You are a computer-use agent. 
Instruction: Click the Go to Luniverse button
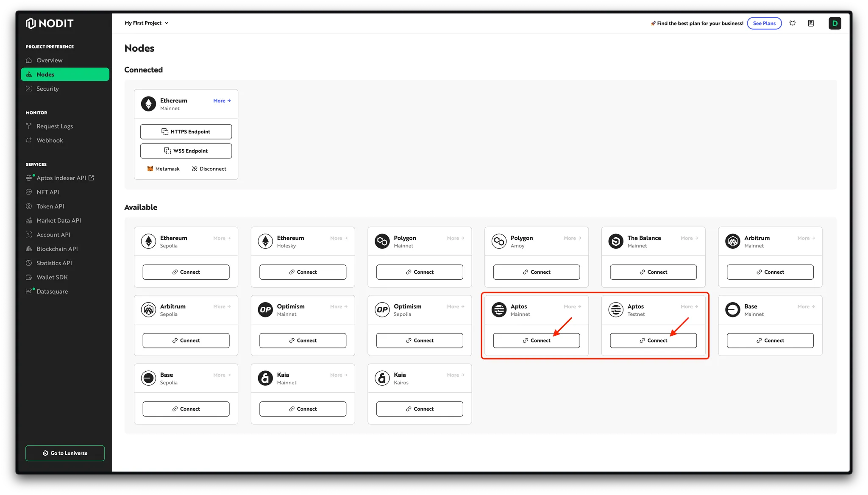(65, 453)
